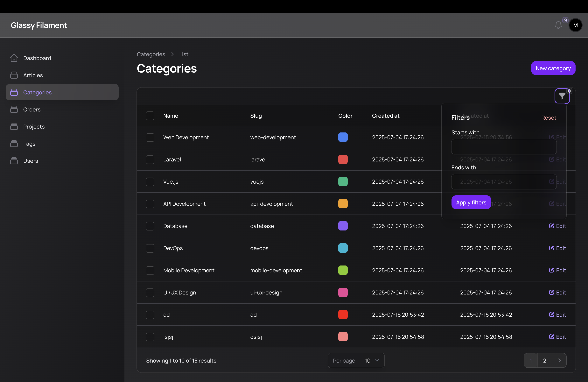Click current page 1 button

click(531, 360)
